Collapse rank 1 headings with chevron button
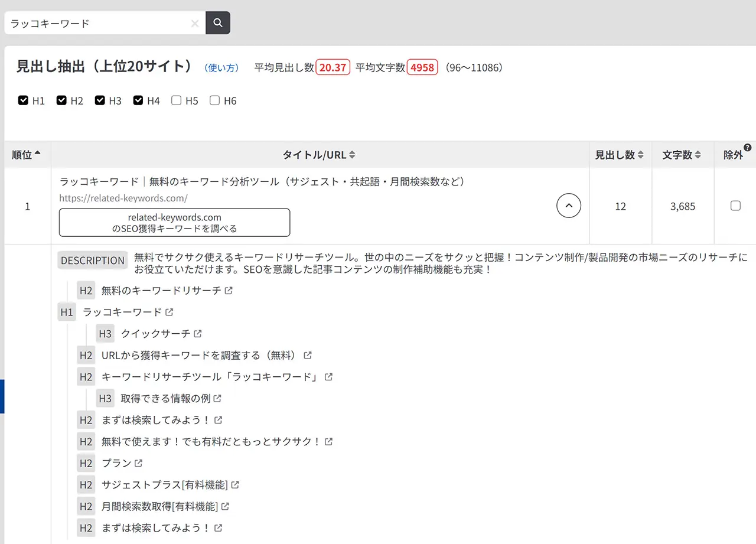 (569, 206)
